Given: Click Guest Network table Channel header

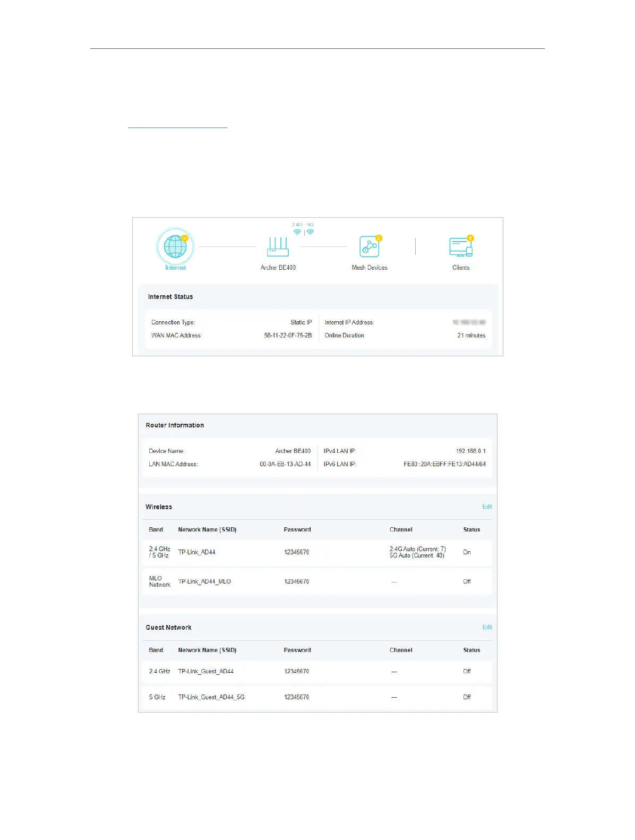Looking at the screenshot, I should point(401,650).
